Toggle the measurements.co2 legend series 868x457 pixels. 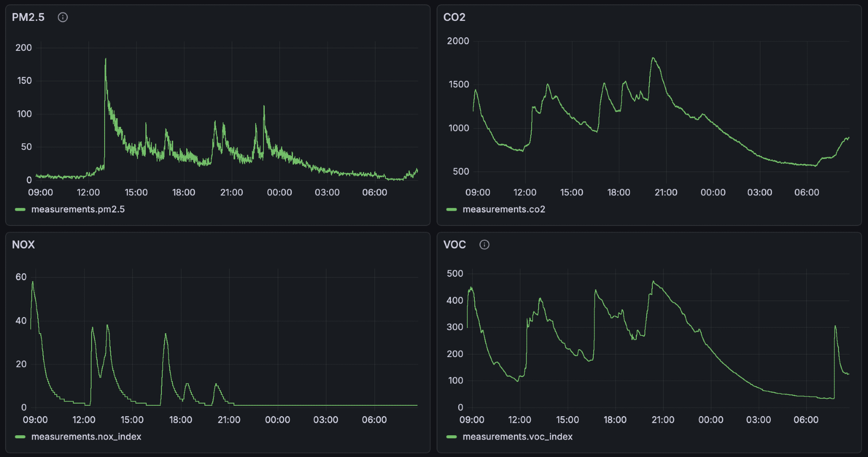pyautogui.click(x=503, y=209)
